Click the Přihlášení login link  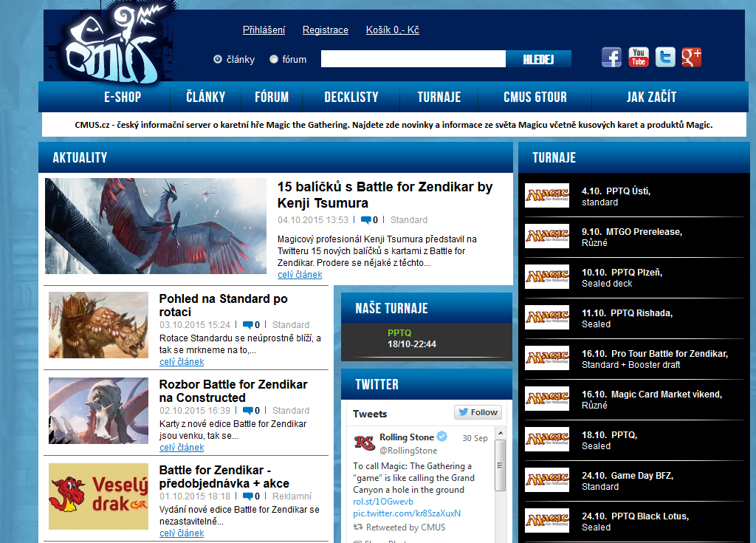pyautogui.click(x=264, y=30)
